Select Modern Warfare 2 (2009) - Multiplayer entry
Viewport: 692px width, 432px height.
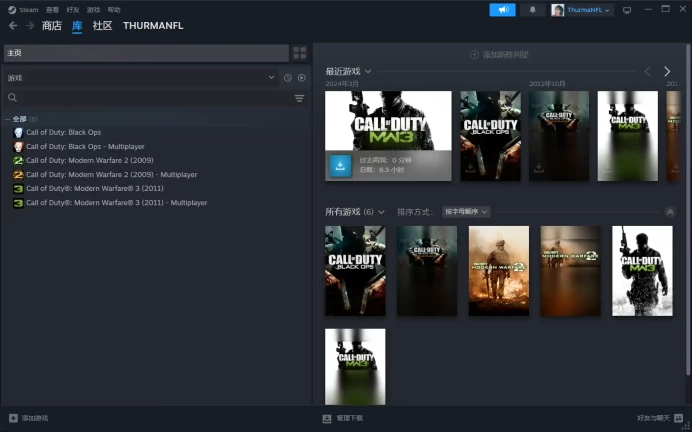point(111,175)
